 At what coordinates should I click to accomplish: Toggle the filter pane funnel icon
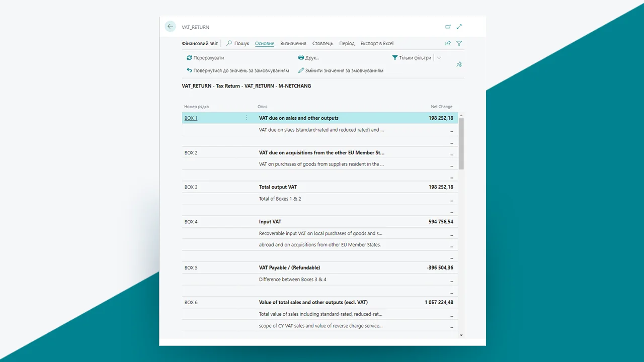click(x=459, y=43)
